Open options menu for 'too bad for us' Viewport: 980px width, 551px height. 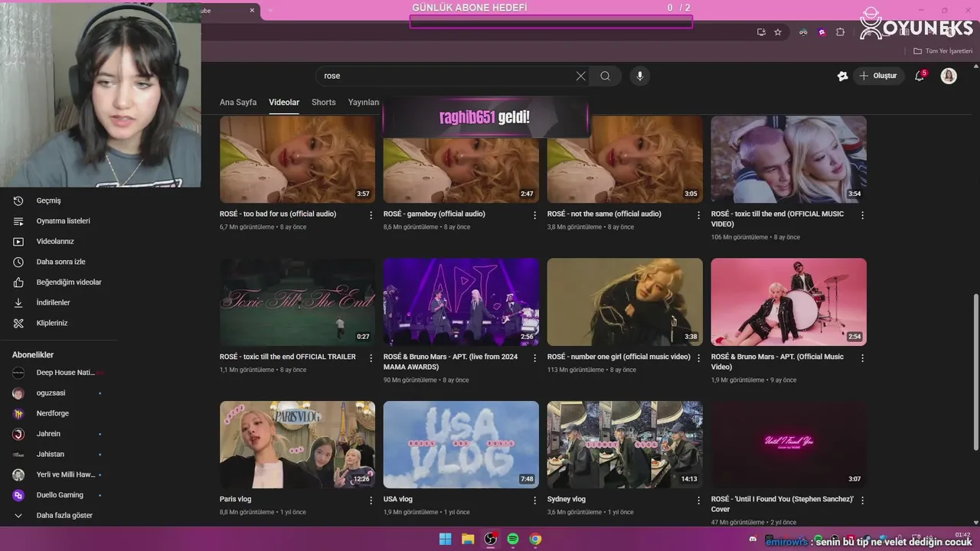coord(371,215)
